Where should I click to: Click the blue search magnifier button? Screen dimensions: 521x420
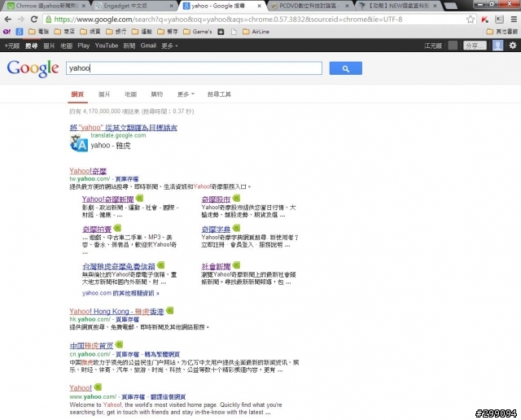point(345,68)
